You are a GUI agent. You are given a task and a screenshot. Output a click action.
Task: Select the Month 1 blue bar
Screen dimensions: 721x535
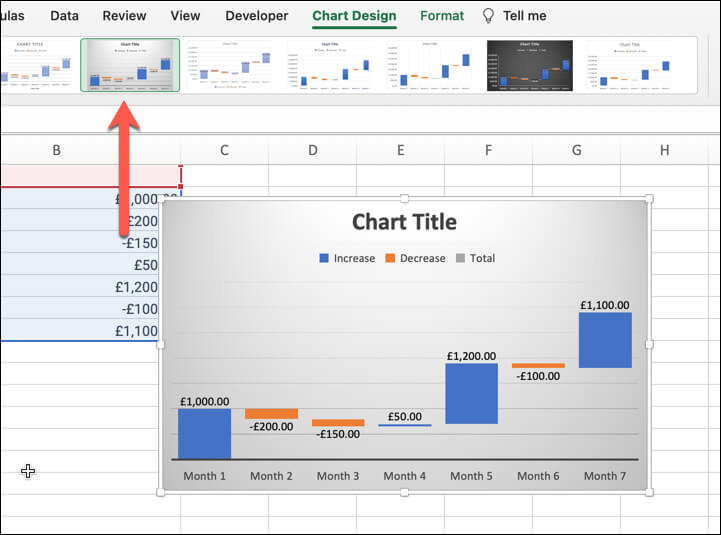(205, 434)
